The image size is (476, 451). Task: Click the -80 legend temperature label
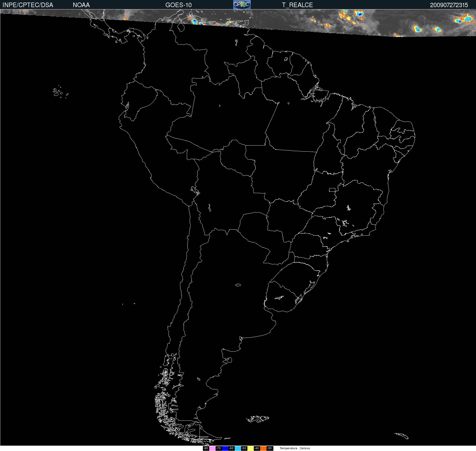[x=206, y=448]
